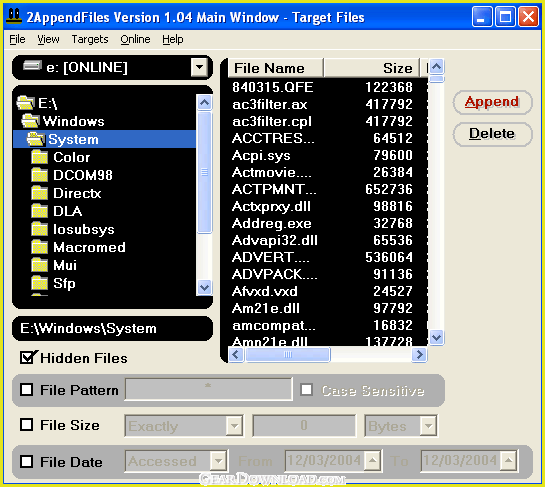The height and width of the screenshot is (487, 545).
Task: Select the DCOM98 folder icon
Action: (x=39, y=175)
